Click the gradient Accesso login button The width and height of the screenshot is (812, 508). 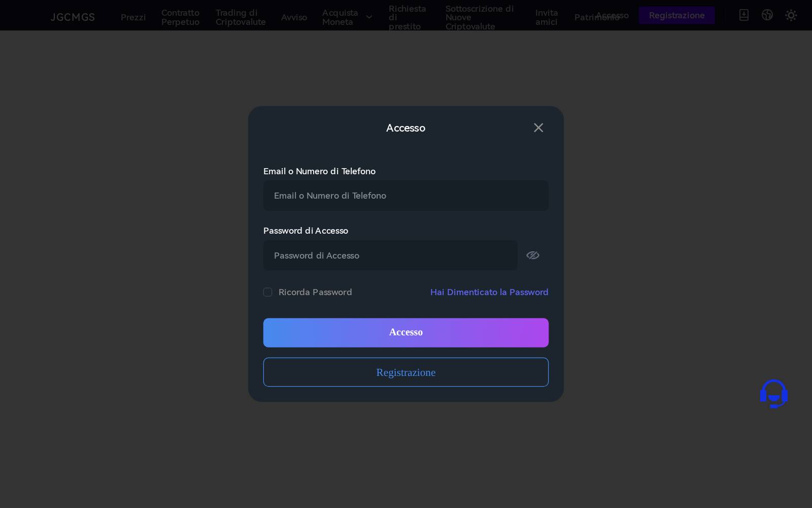click(406, 333)
